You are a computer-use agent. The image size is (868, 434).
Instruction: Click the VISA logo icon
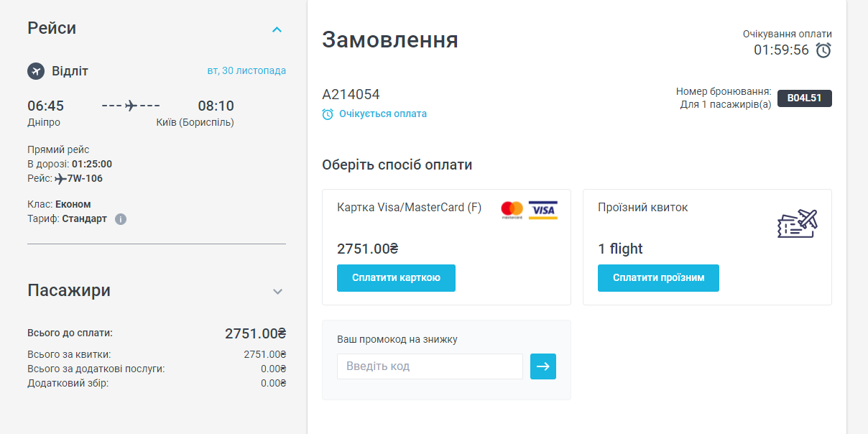[x=543, y=209]
